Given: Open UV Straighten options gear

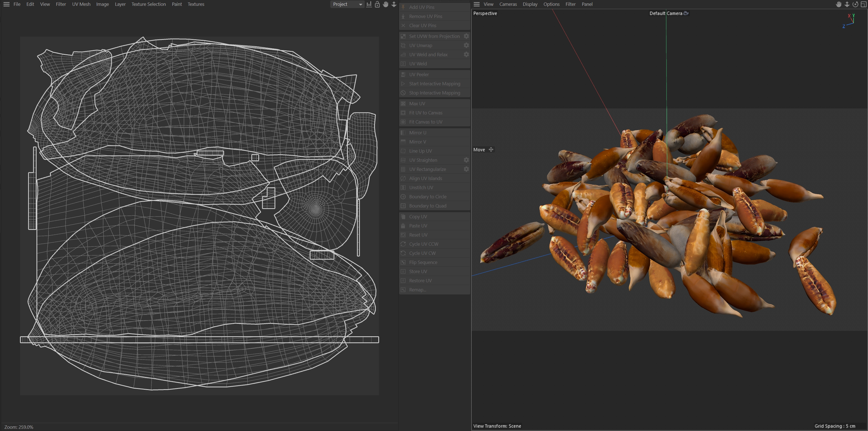Looking at the screenshot, I should pyautogui.click(x=466, y=160).
